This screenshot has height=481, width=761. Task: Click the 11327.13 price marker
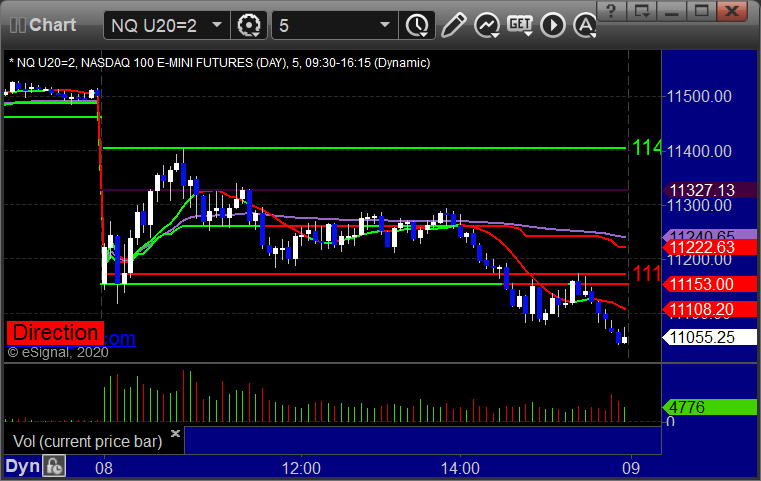tap(709, 190)
